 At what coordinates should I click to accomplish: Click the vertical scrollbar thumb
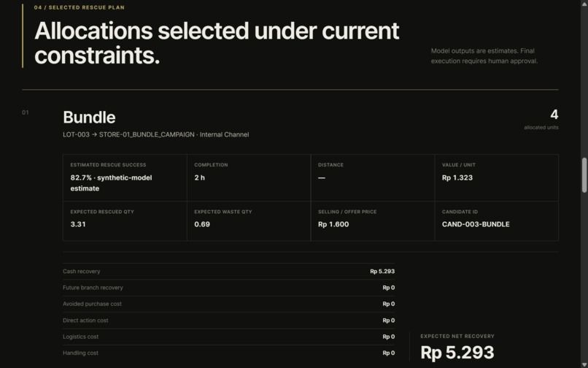point(584,175)
